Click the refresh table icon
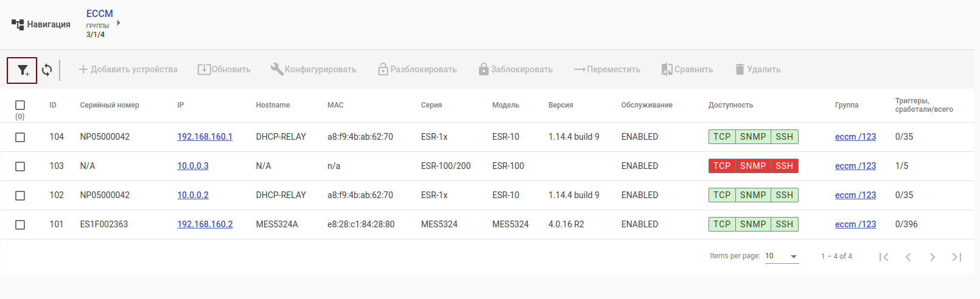Viewport: 980px width, 299px height. click(x=47, y=70)
